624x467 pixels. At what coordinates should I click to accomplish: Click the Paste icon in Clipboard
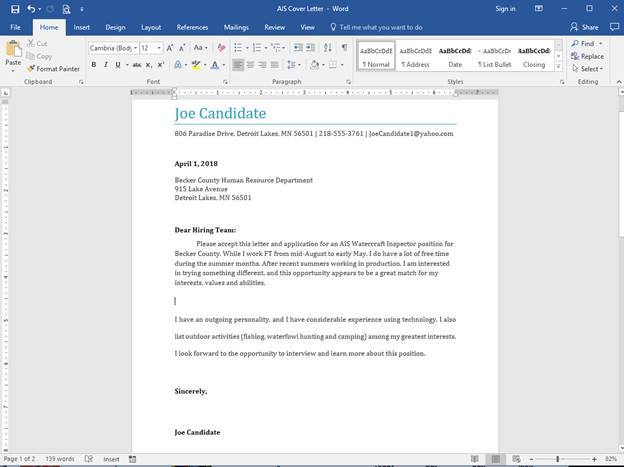point(13,54)
